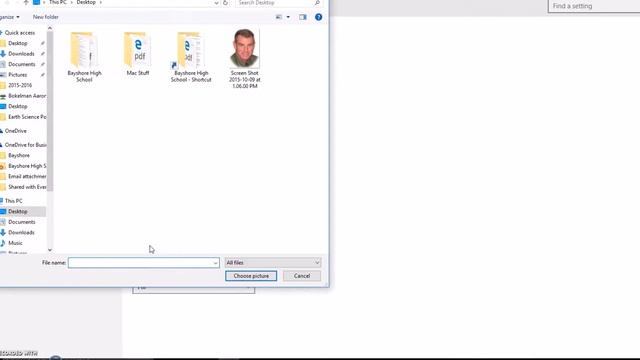Click Desktop in the address path
Screen dimensions: 640x360
coord(86,2)
